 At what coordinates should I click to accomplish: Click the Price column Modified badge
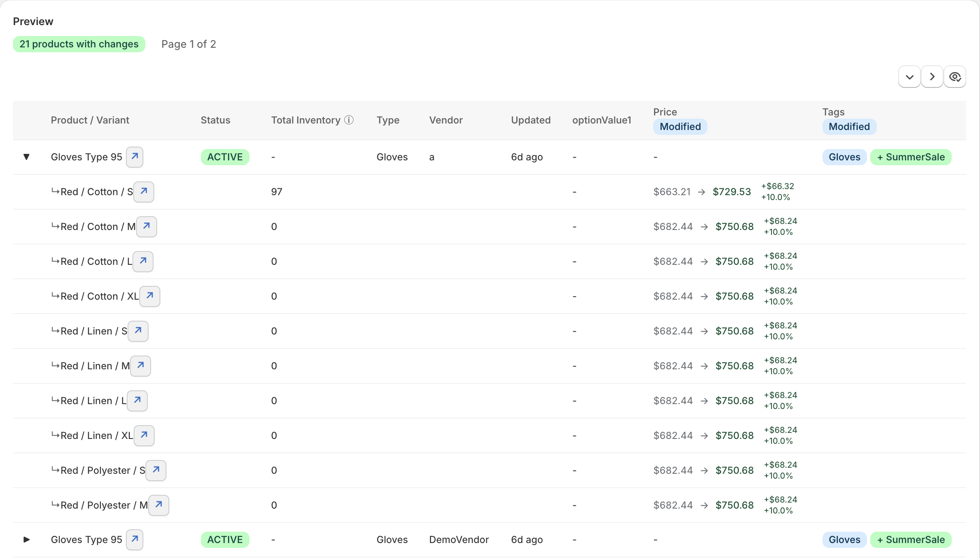coord(680,127)
